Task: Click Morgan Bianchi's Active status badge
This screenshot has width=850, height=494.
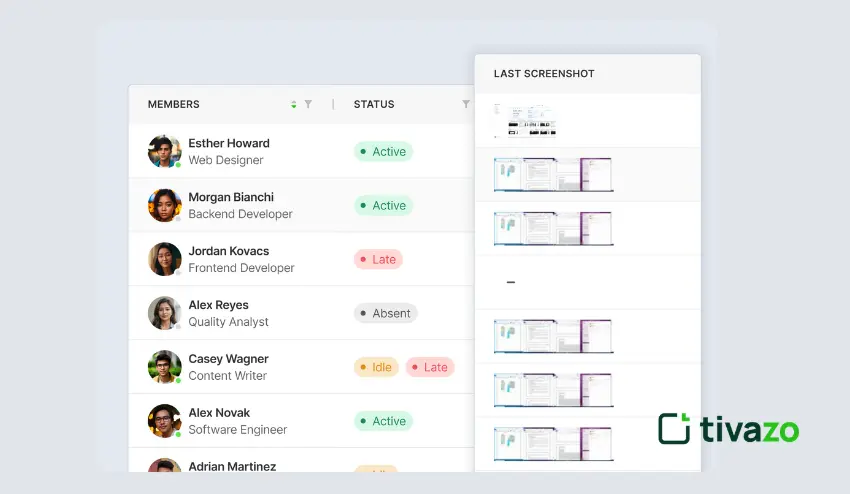Action: point(383,206)
